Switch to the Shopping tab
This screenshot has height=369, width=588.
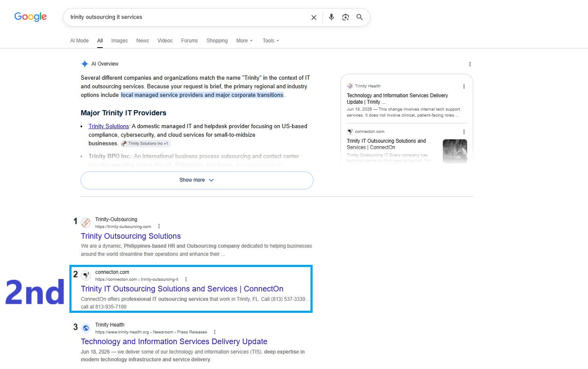[x=217, y=41]
